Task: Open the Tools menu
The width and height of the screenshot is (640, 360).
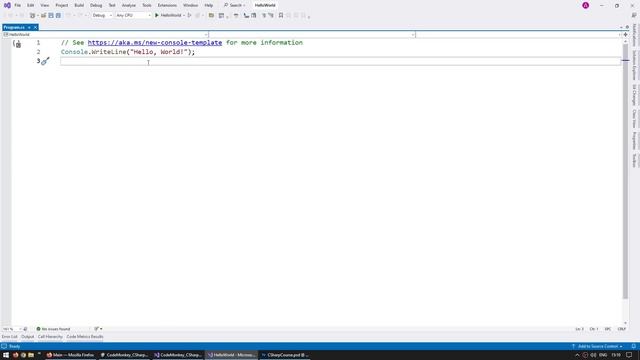Action: click(147, 5)
